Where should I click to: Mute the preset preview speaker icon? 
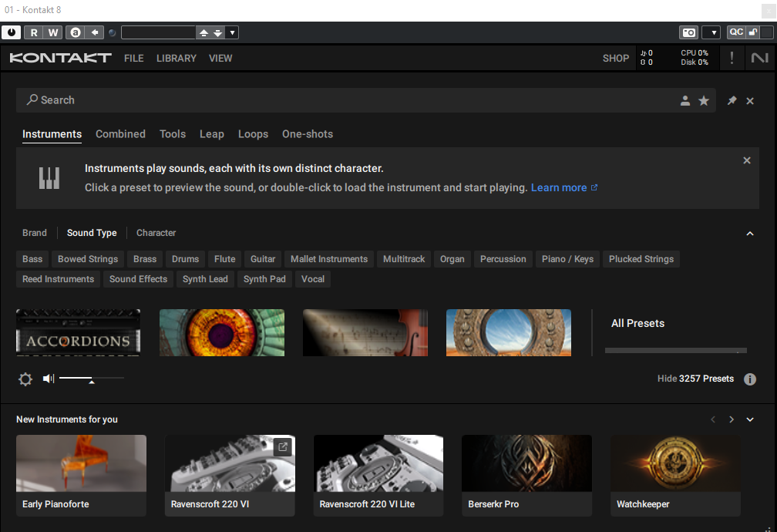tap(49, 379)
